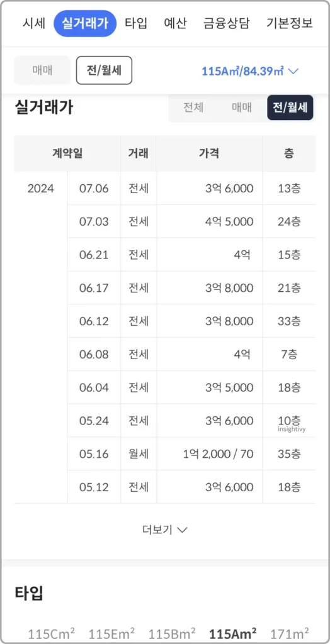The image size is (330, 644).
Task: Choose 매매 in the 실거래가 filter
Action: pyautogui.click(x=242, y=108)
